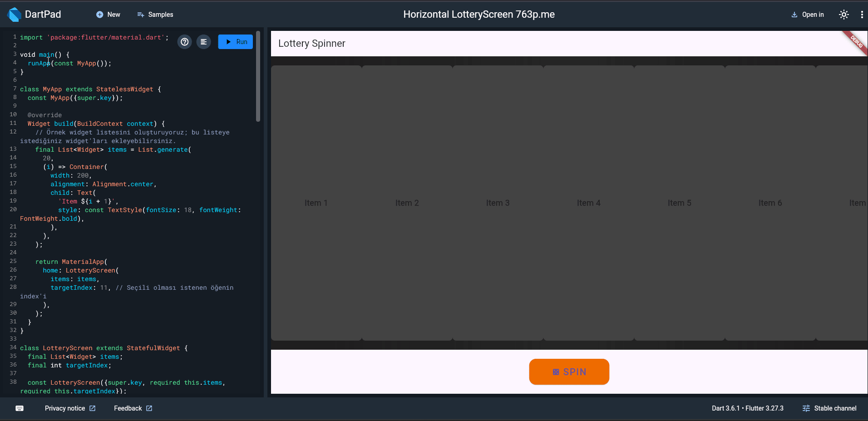Toggle between light and dark theme
Image resolution: width=868 pixels, height=421 pixels.
pos(844,14)
